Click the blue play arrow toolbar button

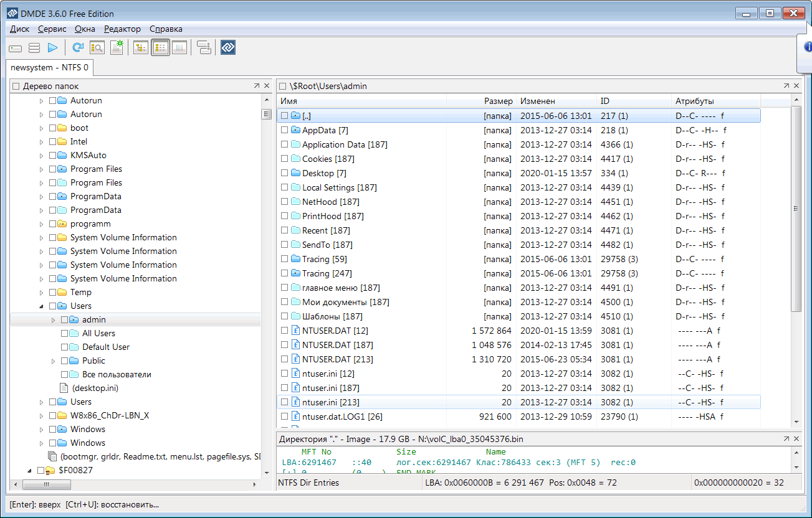click(53, 48)
